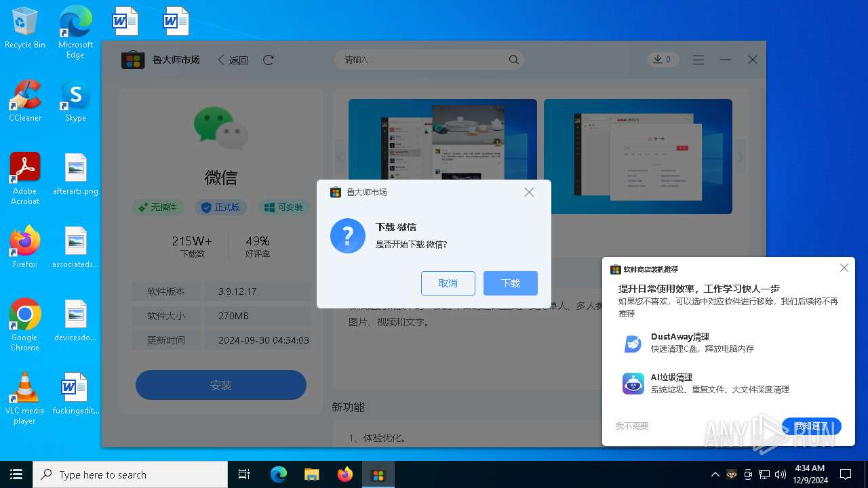Show next screenshot with right arrow
This screenshot has height=488, width=868.
740,157
